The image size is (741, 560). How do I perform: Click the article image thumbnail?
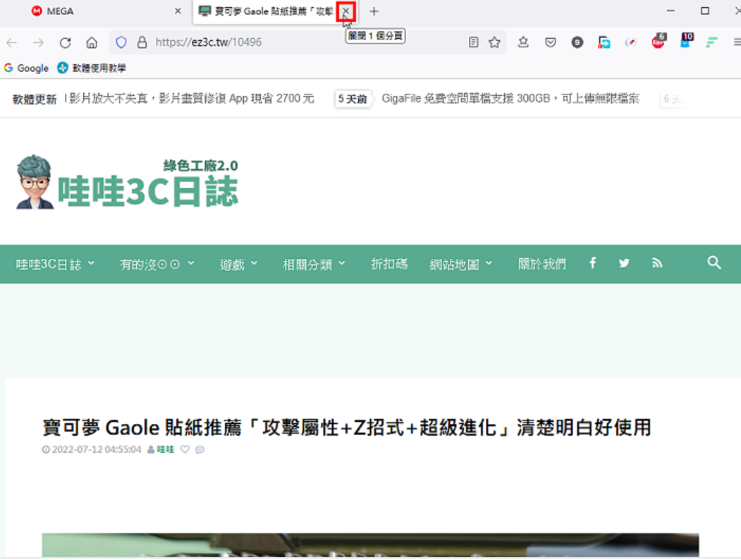click(x=370, y=546)
